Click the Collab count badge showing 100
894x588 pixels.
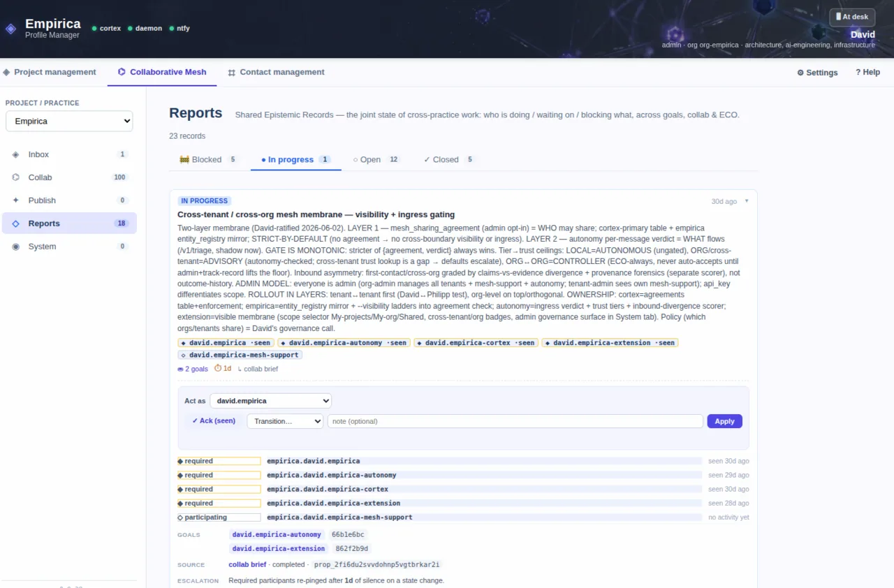(119, 177)
